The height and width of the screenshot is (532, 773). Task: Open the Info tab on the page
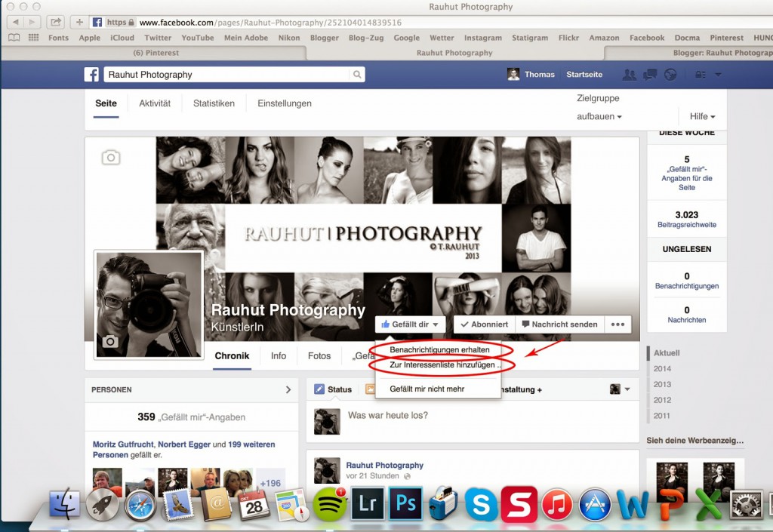(x=279, y=355)
